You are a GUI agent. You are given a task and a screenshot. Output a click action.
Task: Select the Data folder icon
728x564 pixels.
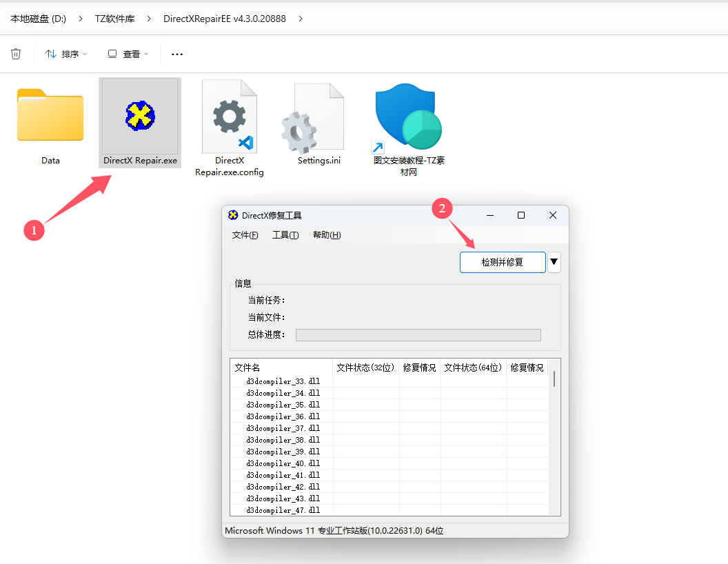(x=50, y=114)
